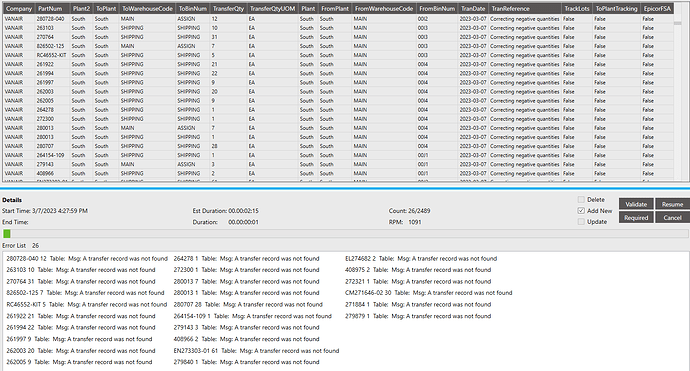Click the import progress bar
The height and width of the screenshot is (371, 690).
click(x=345, y=233)
